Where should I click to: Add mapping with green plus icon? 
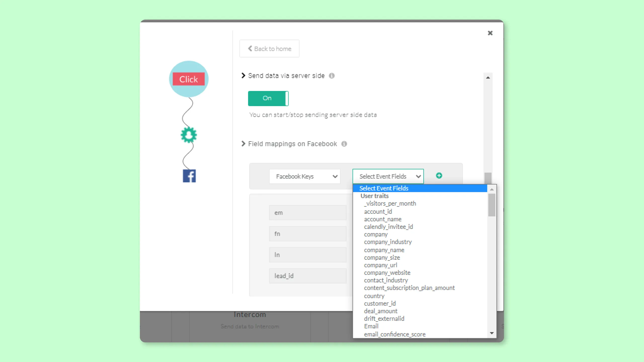click(439, 176)
